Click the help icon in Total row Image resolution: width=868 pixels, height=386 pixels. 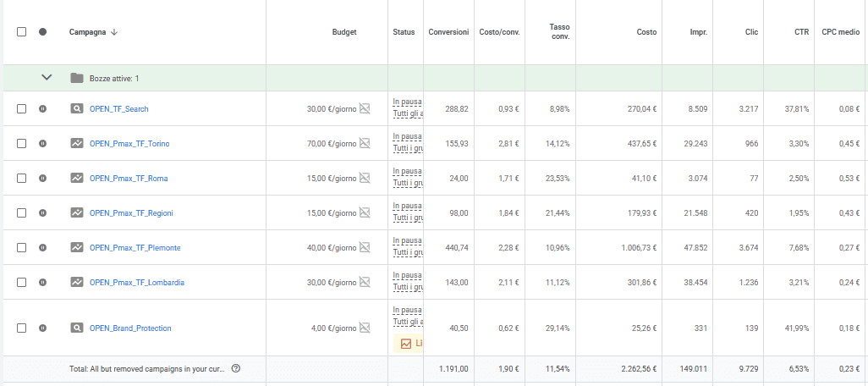236,368
